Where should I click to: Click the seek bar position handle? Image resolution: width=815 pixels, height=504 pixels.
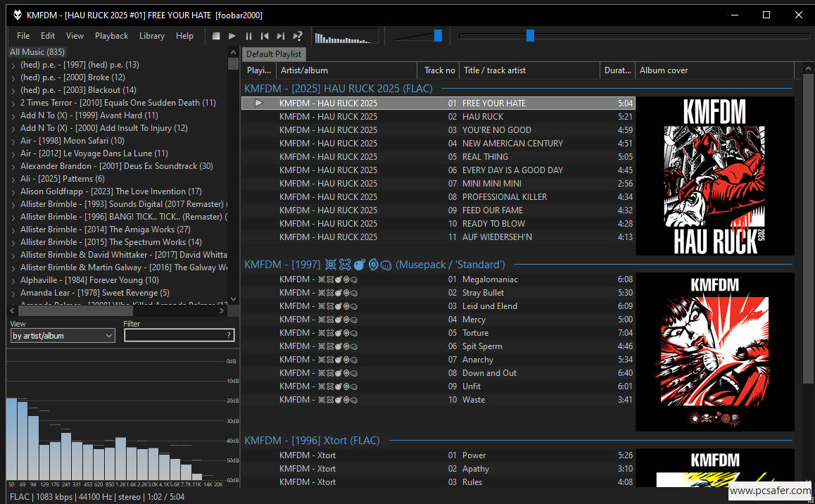530,36
